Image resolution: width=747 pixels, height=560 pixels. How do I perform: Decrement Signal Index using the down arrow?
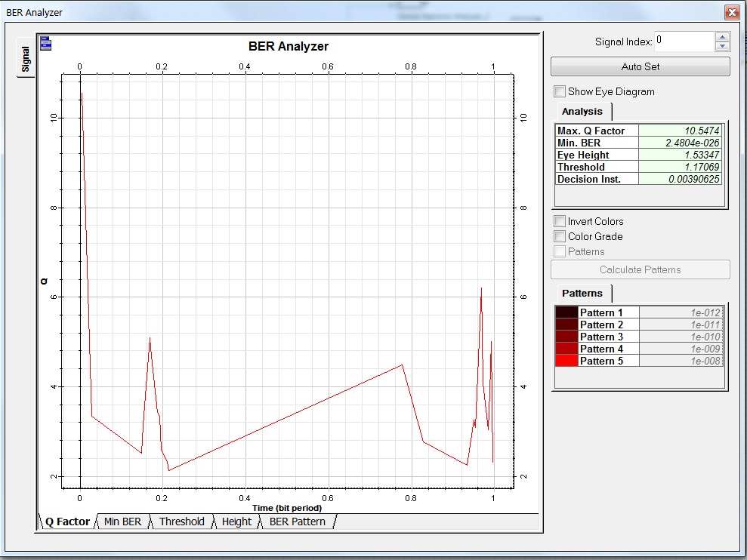coord(722,45)
